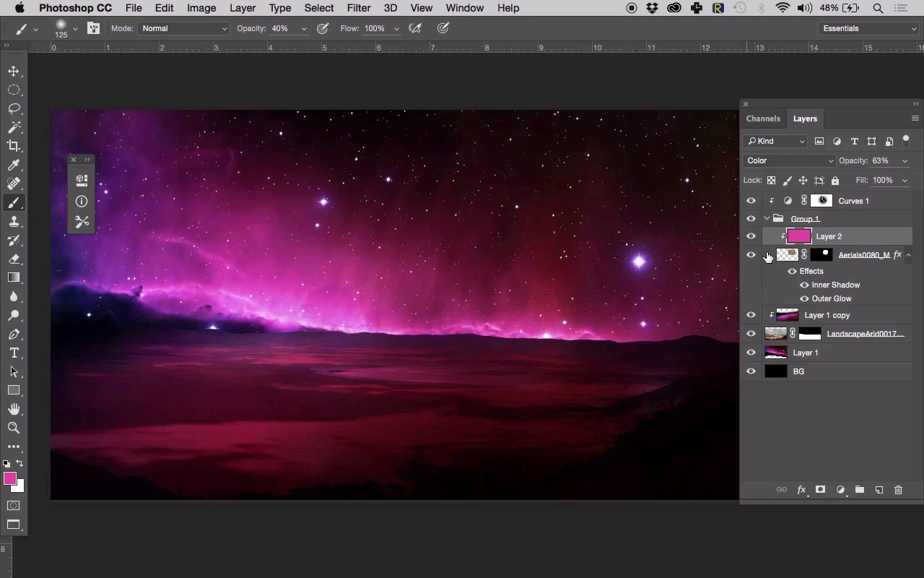This screenshot has width=924, height=578.
Task: Select the History Brush tool
Action: [x=14, y=240]
